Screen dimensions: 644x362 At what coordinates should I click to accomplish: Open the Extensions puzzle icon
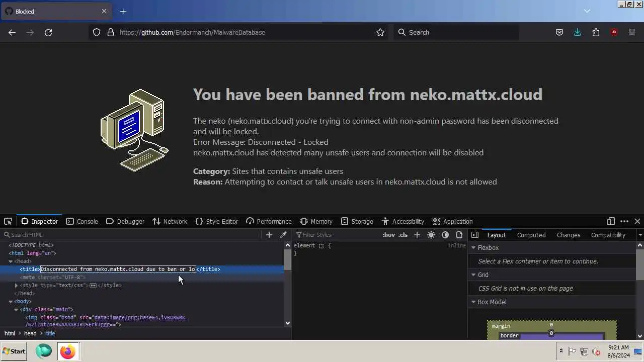click(596, 32)
